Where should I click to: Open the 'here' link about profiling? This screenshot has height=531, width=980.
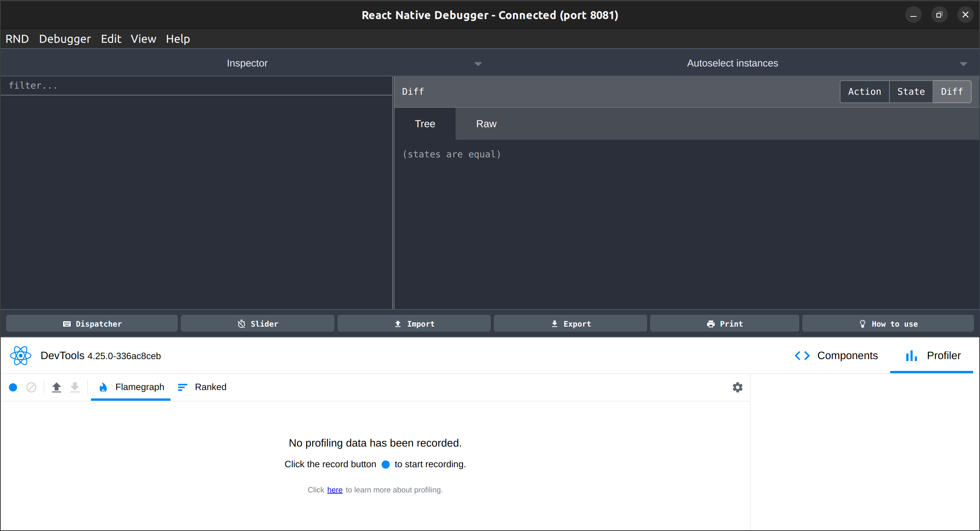[334, 490]
